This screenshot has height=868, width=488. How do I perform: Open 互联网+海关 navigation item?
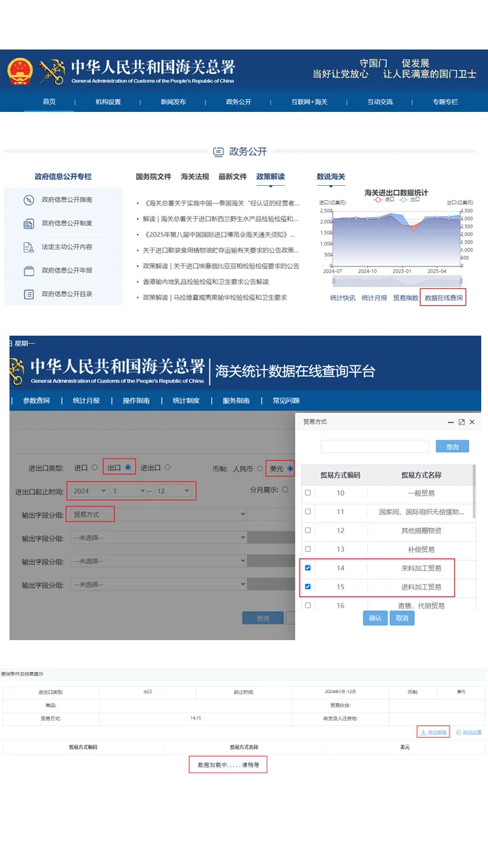(x=309, y=102)
